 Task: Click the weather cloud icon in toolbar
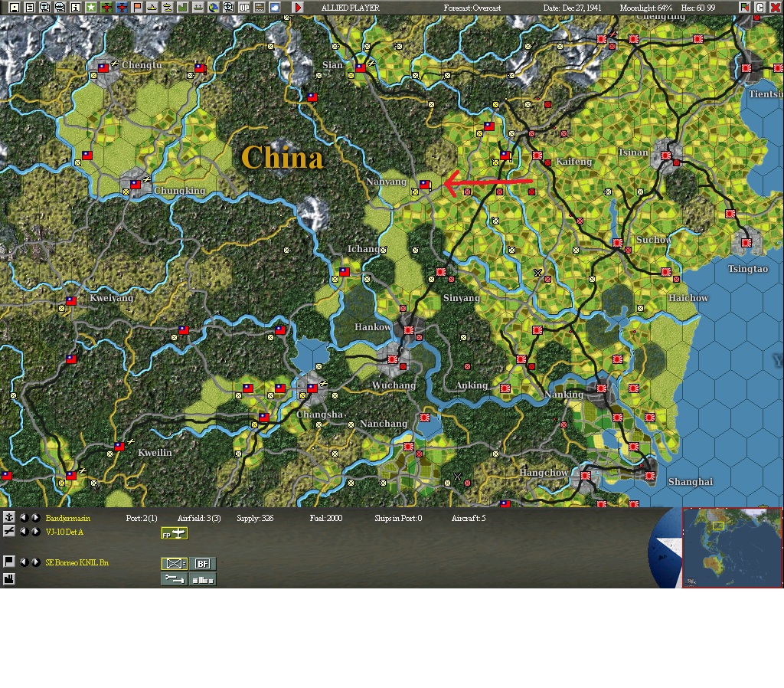click(275, 8)
